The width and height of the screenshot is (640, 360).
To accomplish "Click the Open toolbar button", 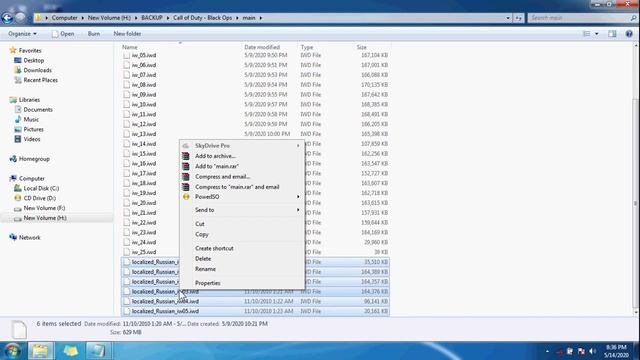I will tap(63, 34).
